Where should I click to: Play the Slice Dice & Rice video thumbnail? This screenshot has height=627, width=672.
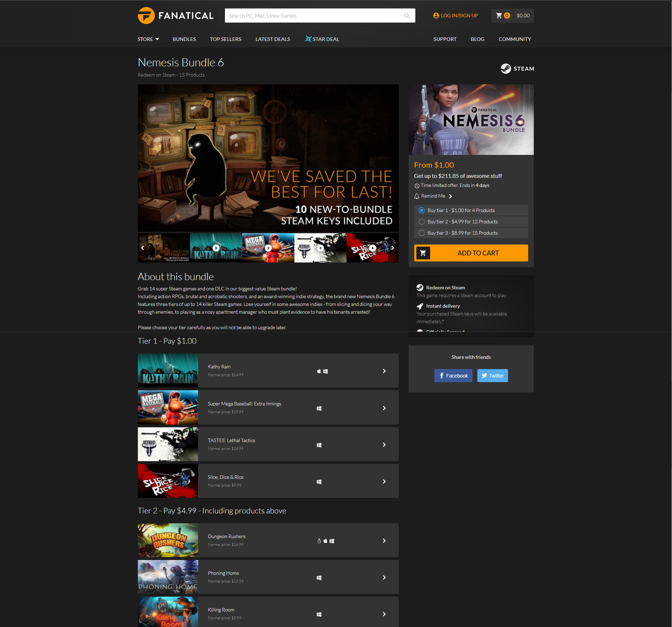click(x=372, y=248)
